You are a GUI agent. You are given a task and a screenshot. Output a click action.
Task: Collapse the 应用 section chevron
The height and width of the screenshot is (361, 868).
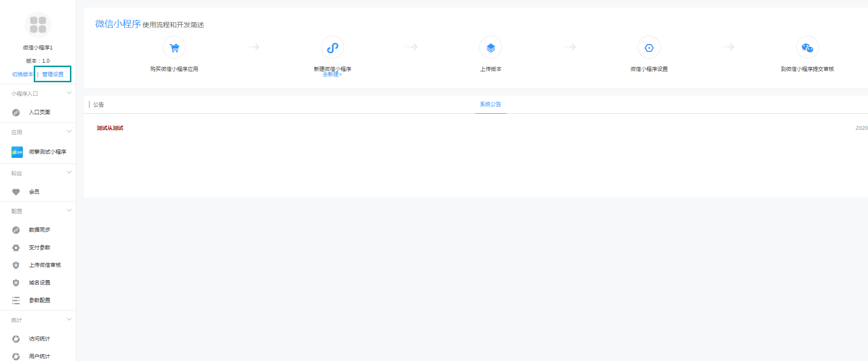pyautogui.click(x=69, y=131)
